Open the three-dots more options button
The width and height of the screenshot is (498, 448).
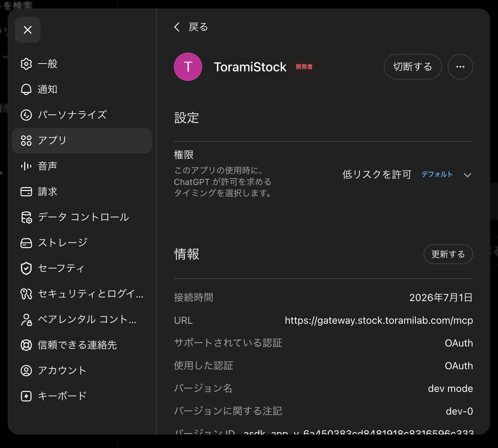tap(460, 67)
